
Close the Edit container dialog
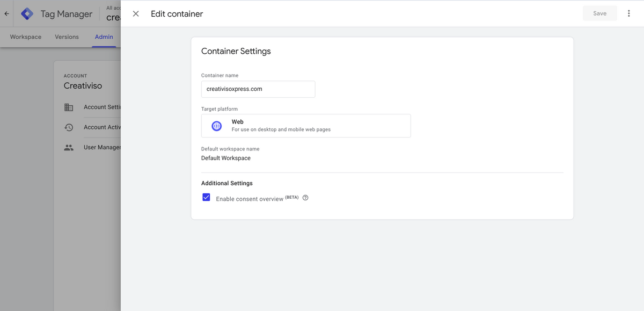[x=135, y=13]
